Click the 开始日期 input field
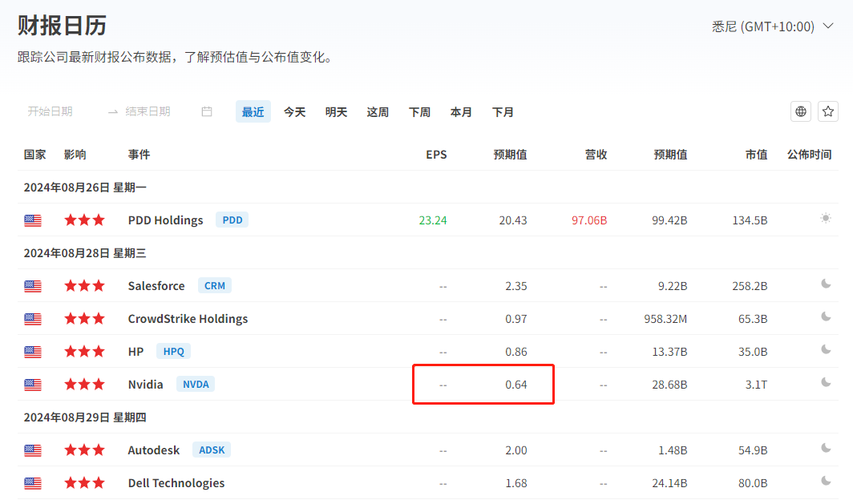 [x=51, y=111]
